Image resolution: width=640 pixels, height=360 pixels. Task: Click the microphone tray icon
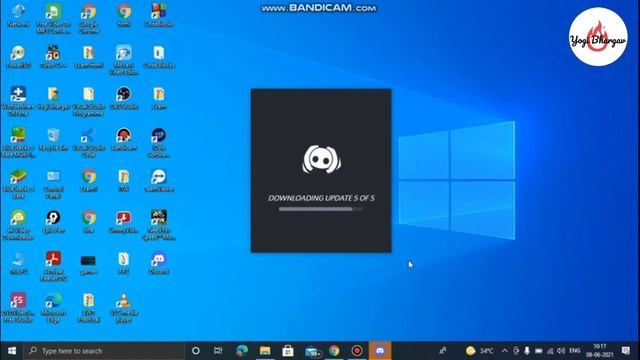point(527,351)
